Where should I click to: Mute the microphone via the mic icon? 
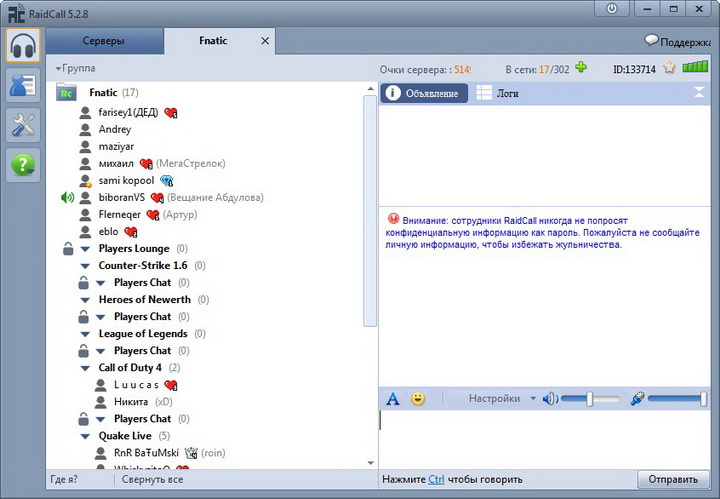(637, 398)
